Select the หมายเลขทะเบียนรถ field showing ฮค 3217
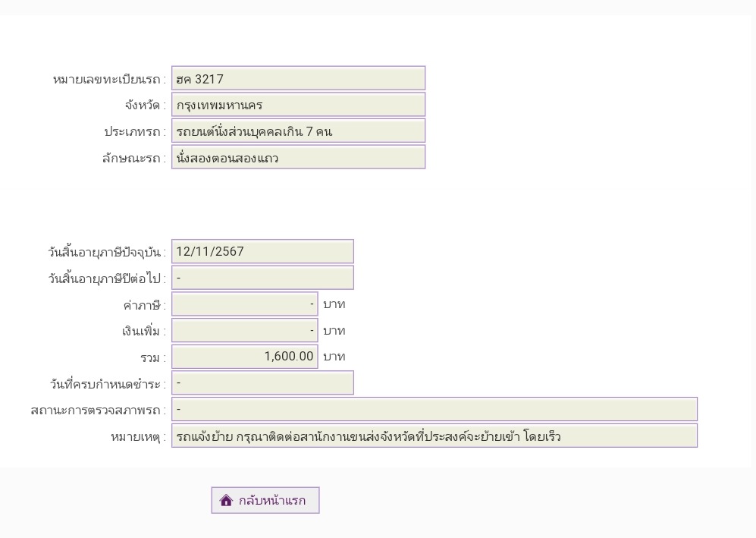The width and height of the screenshot is (756, 538). pyautogui.click(x=299, y=78)
